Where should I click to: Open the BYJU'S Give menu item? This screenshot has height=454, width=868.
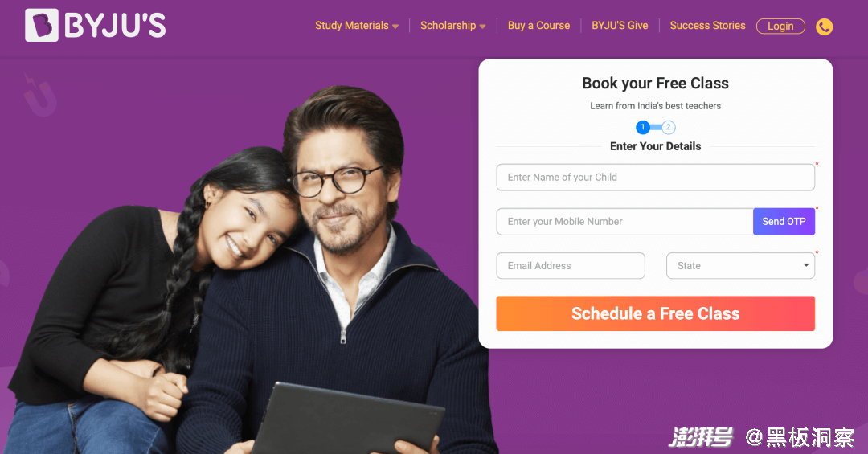click(x=620, y=26)
